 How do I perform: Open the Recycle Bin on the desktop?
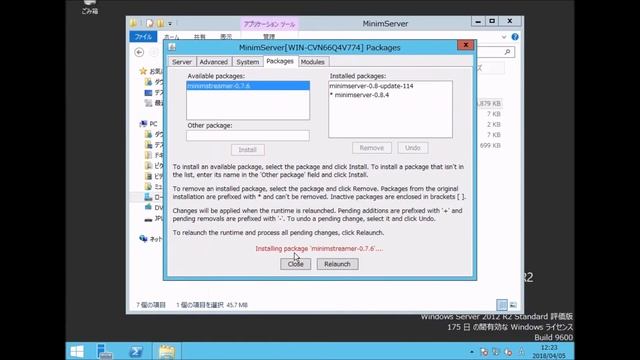(90, 7)
